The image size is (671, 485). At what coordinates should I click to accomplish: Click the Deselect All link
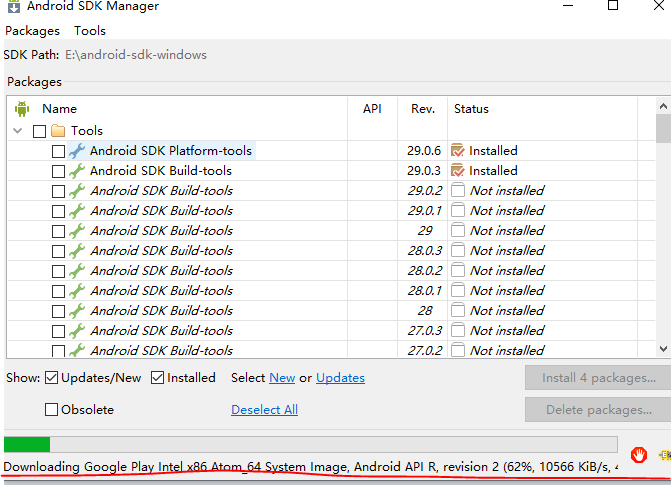click(264, 410)
